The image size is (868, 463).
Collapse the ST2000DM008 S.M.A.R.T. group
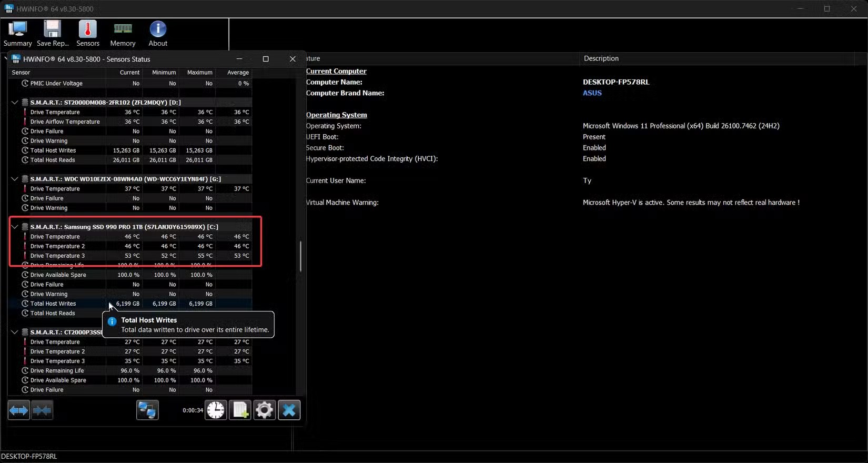(x=15, y=103)
